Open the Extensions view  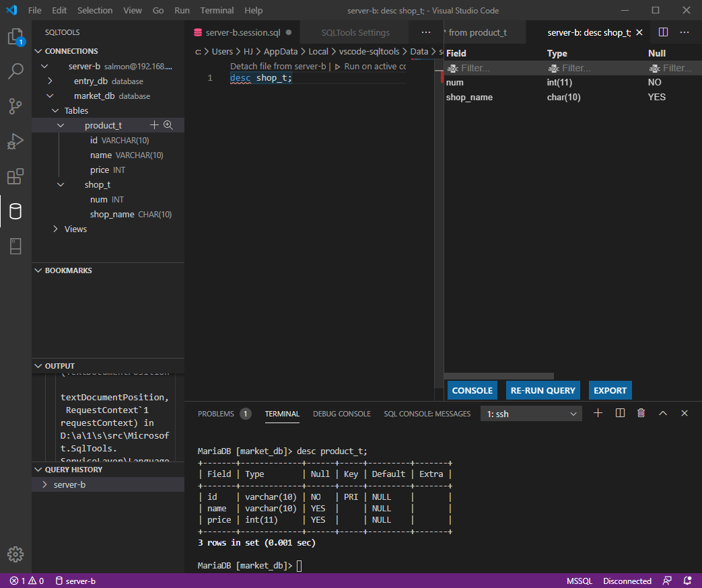(15, 176)
